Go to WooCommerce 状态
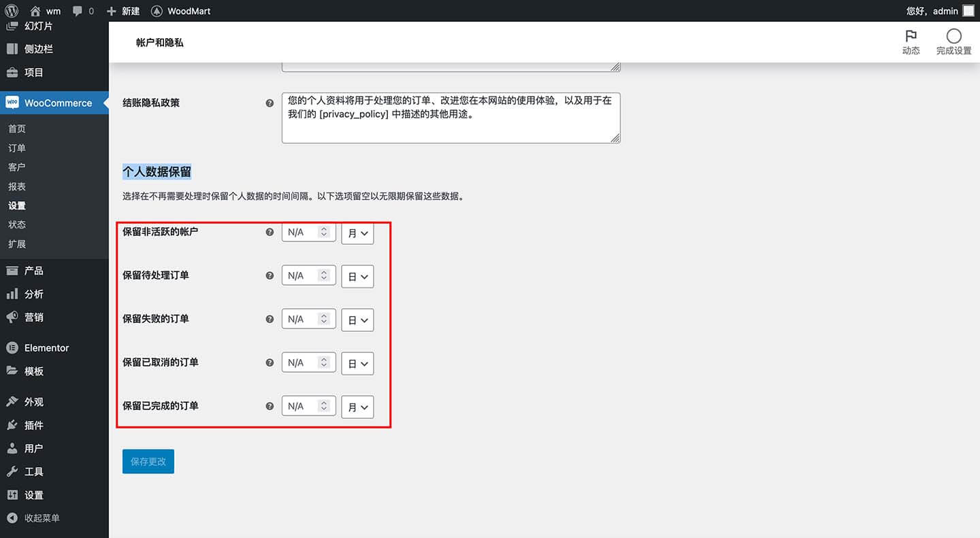The width and height of the screenshot is (980, 538). [17, 224]
